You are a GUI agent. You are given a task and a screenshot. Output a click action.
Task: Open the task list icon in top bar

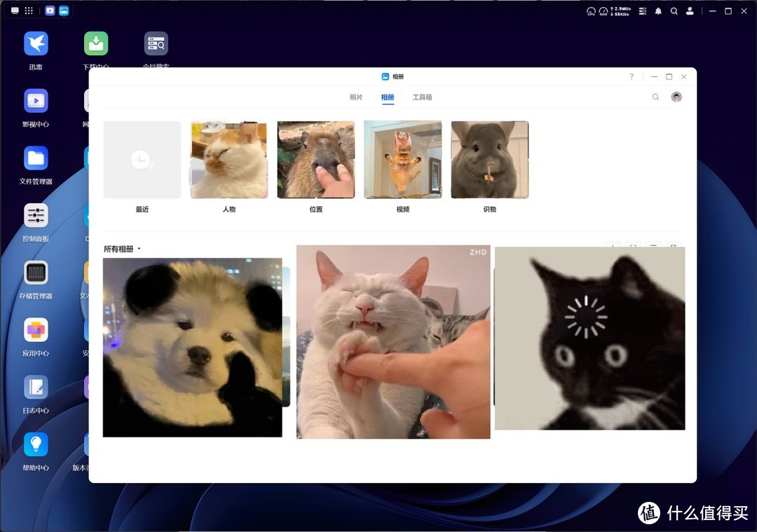[x=643, y=11]
